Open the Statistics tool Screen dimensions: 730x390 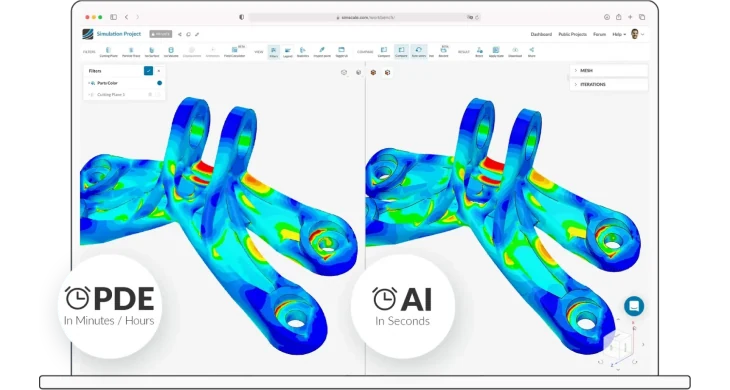(x=303, y=52)
